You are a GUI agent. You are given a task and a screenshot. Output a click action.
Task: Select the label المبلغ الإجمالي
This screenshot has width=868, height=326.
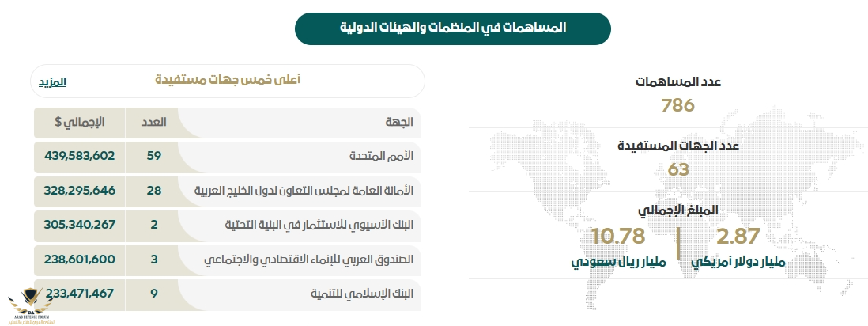[678, 210]
